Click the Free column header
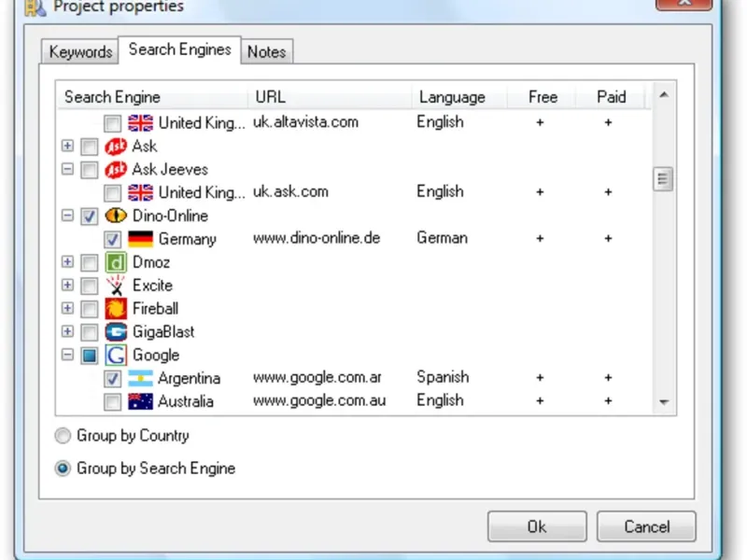Screen dimensions: 747x560 [543, 97]
